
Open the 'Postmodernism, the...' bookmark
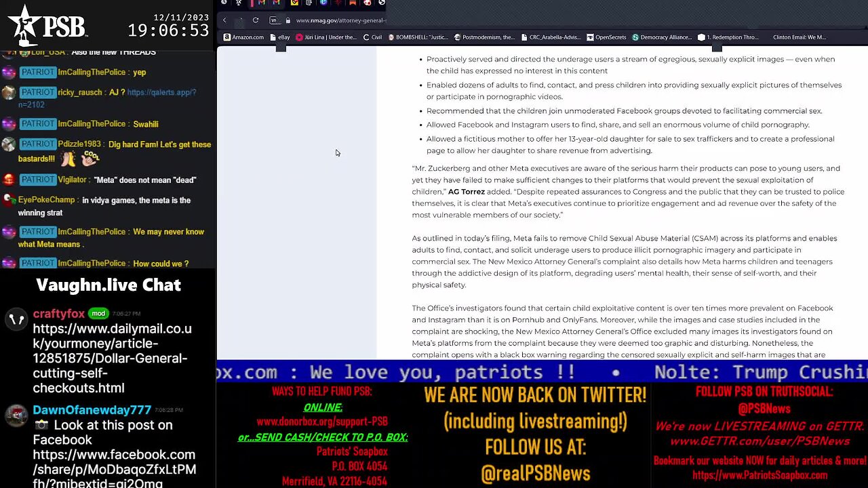485,37
